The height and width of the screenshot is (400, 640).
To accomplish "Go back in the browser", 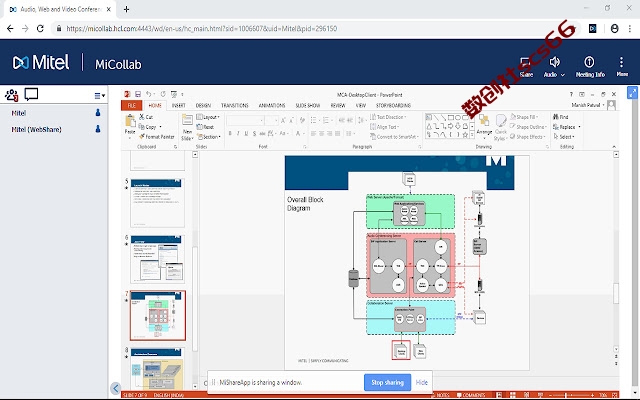I will [x=10, y=29].
